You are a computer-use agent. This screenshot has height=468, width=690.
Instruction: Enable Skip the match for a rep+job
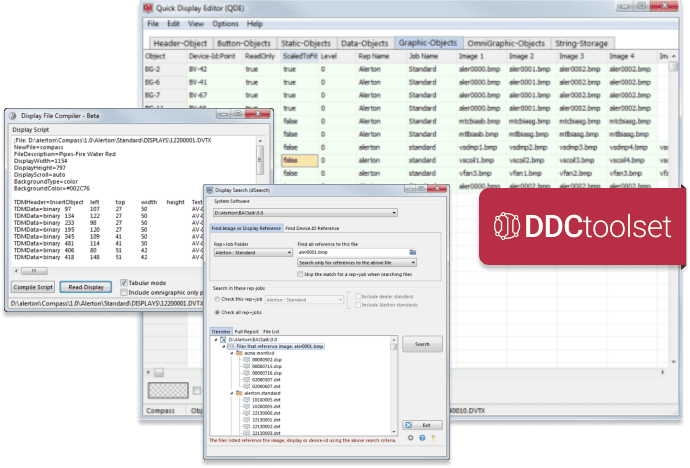click(299, 273)
